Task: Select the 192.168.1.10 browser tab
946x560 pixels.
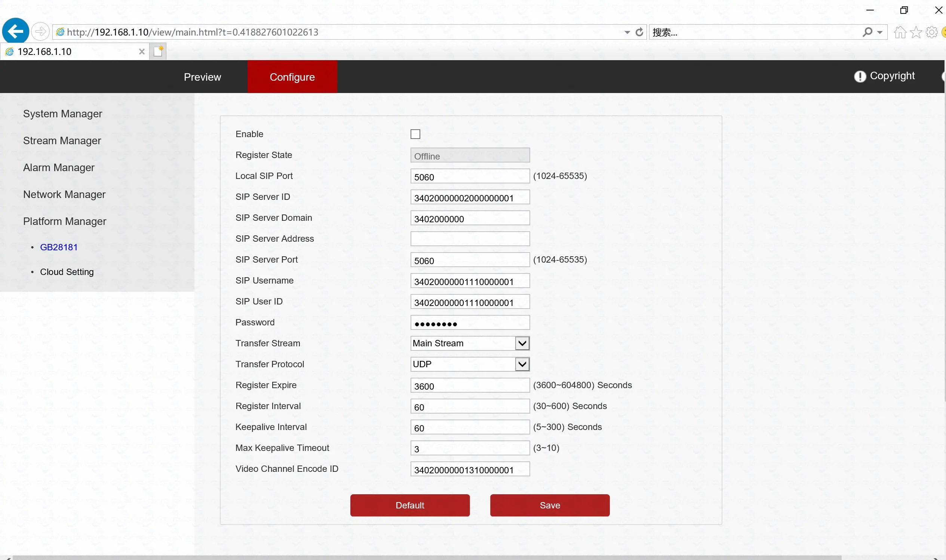Action: (x=74, y=51)
